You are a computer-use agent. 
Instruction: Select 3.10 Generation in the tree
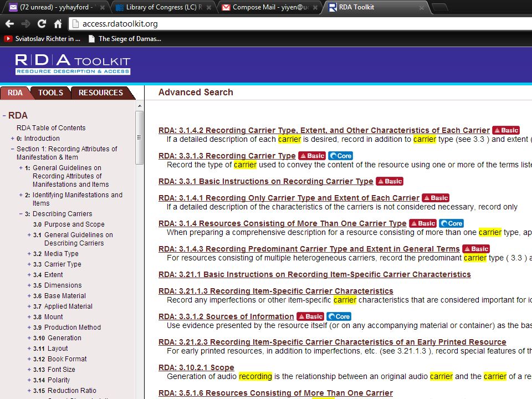tap(57, 338)
